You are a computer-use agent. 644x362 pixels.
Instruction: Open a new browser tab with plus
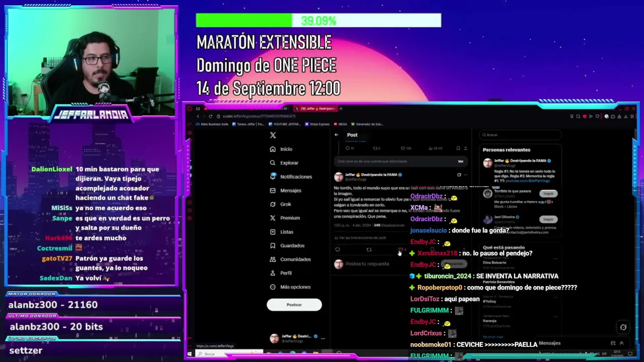[341, 109]
